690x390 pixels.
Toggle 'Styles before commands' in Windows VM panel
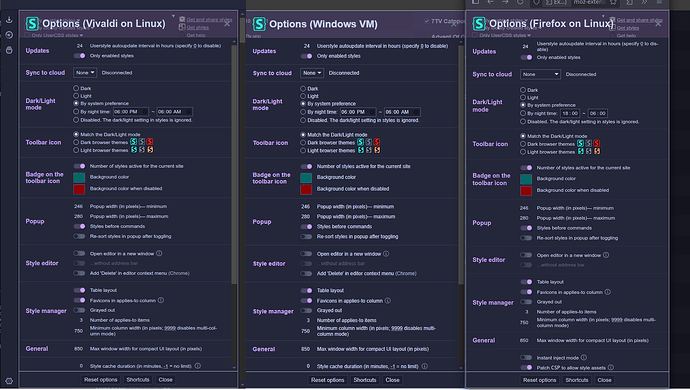(x=306, y=227)
